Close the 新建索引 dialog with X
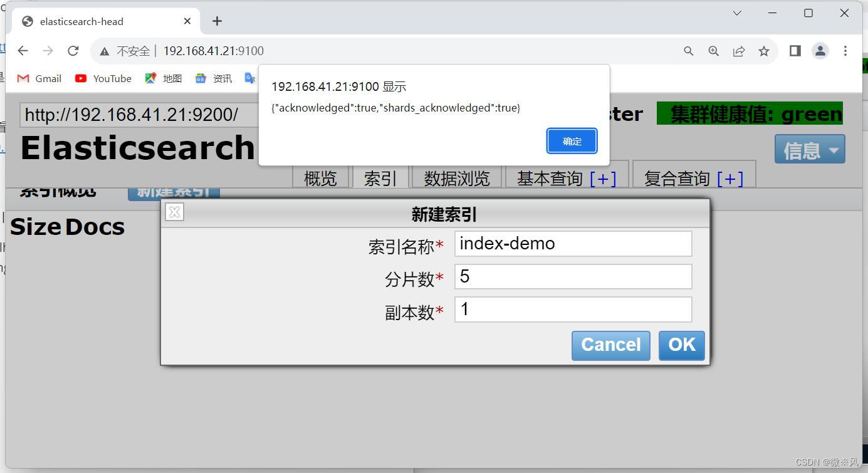Viewport: 868px width, 473px height. 175,212
